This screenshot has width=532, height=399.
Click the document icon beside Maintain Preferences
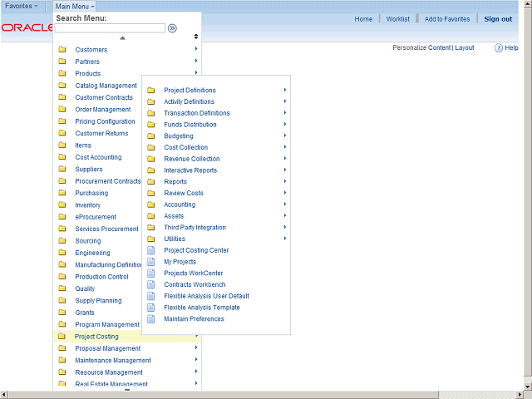[150, 319]
